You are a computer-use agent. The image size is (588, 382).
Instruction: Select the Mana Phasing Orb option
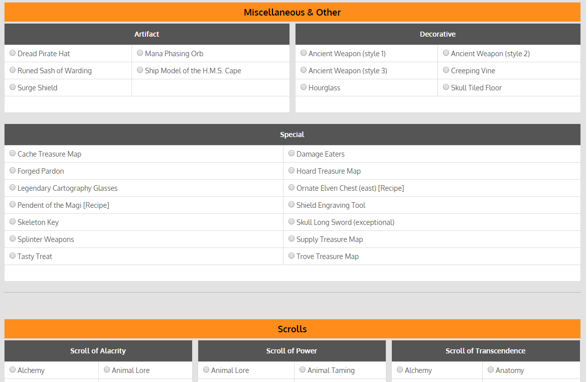pyautogui.click(x=140, y=53)
